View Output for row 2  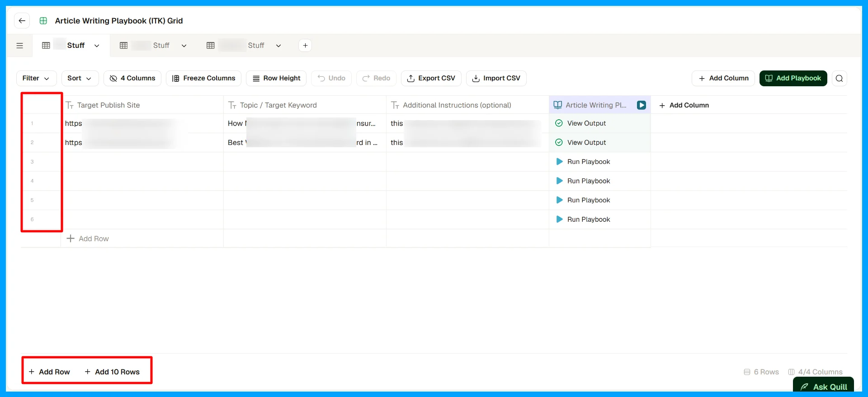click(581, 143)
